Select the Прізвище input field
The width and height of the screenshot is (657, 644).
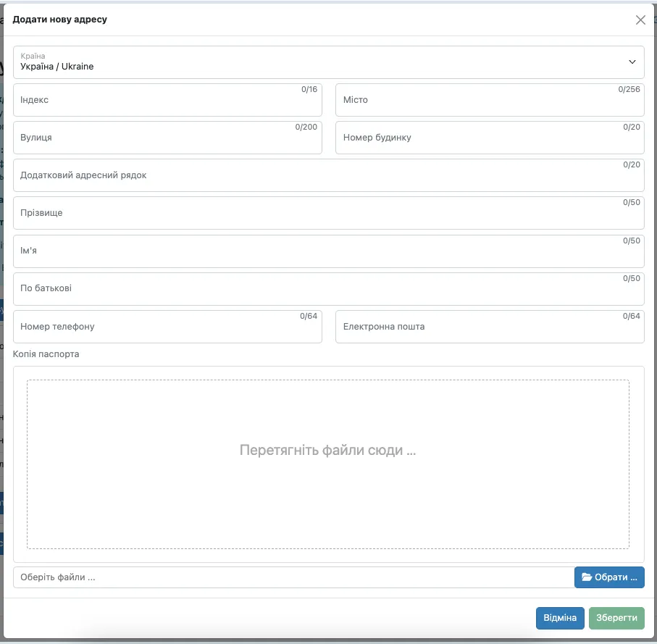coord(329,213)
